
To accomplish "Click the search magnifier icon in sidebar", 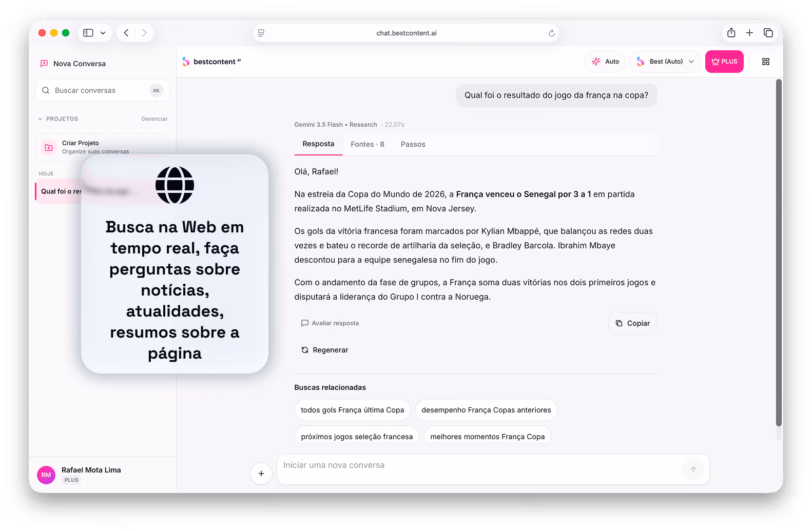I will click(46, 90).
